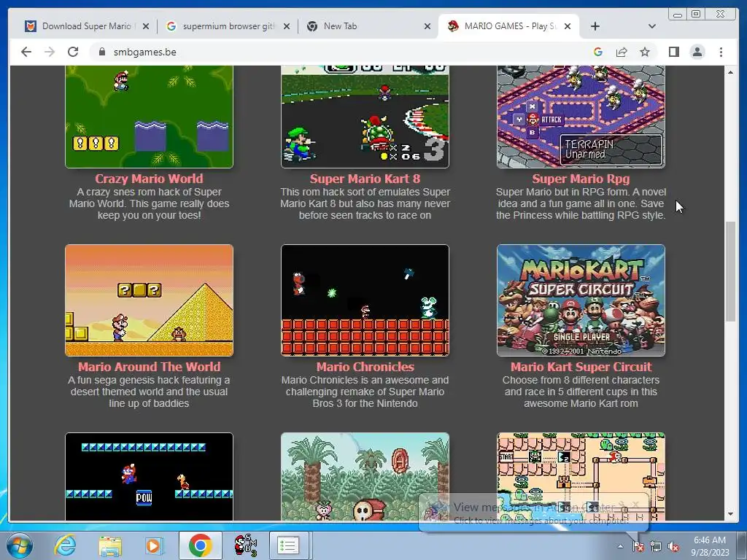Viewport: 747px width, 560px height.
Task: Open the checklist app taskbar button
Action: coord(288,545)
